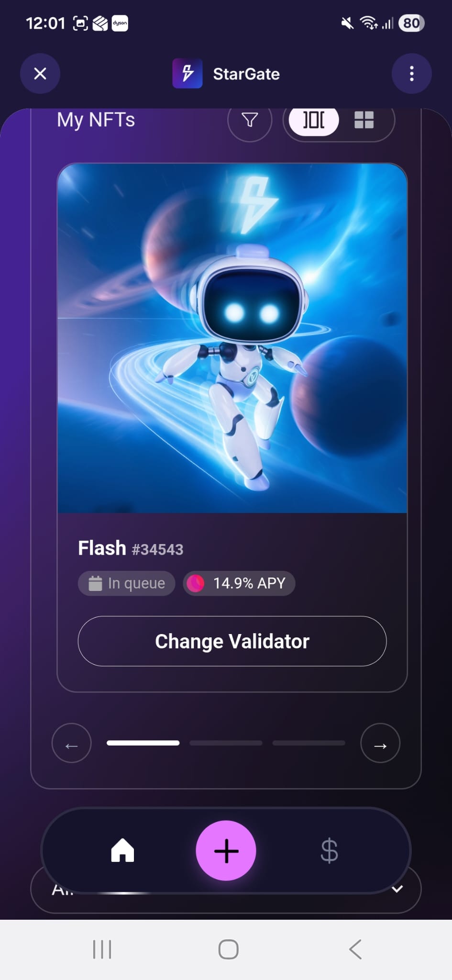Viewport: 452px width, 980px height.
Task: Close the StarGate mini app
Action: [40, 74]
